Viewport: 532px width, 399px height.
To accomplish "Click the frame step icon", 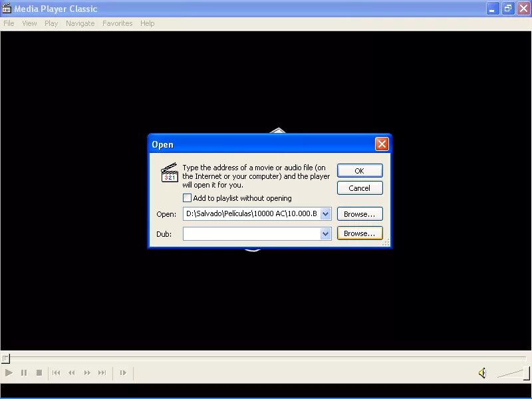I will point(123,373).
